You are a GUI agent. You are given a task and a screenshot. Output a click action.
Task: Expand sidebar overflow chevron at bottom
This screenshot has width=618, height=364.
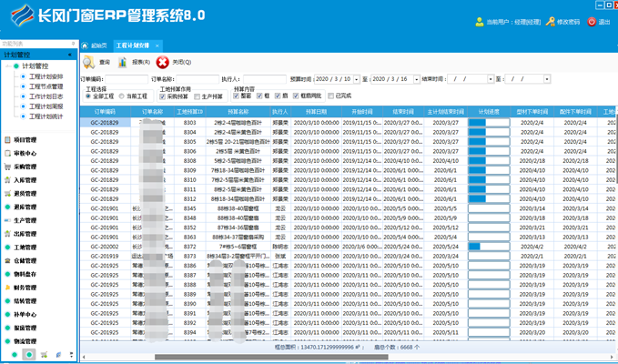pos(71,355)
